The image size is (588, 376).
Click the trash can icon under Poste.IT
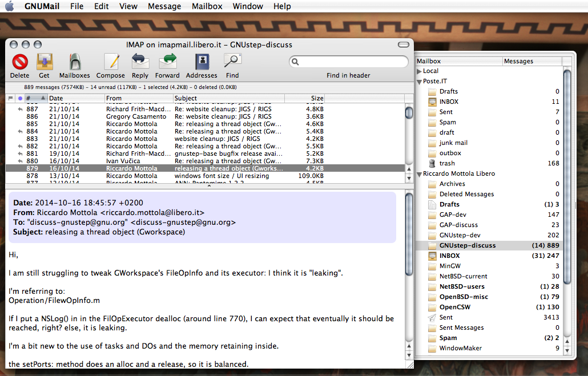coord(432,163)
